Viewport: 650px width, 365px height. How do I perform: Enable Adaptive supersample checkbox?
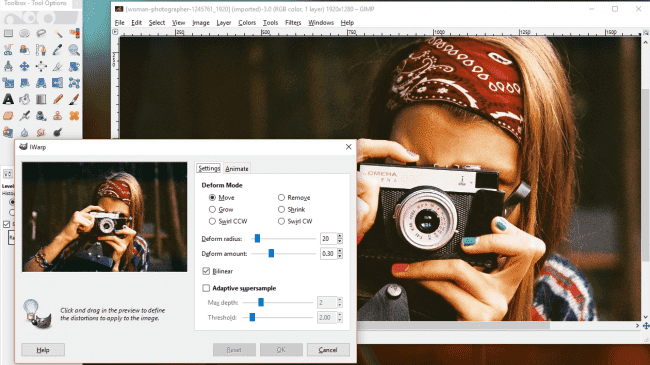[206, 288]
